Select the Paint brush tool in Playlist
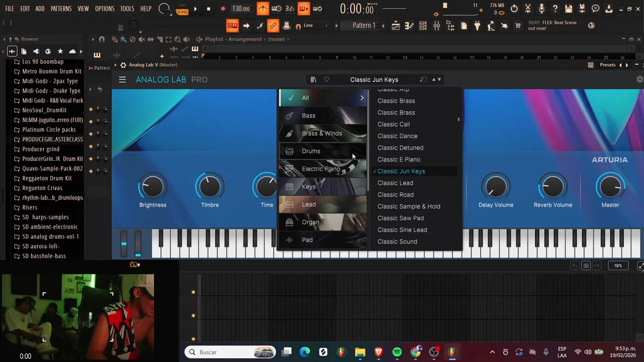Image resolution: width=644 pixels, height=362 pixels. click(x=123, y=39)
